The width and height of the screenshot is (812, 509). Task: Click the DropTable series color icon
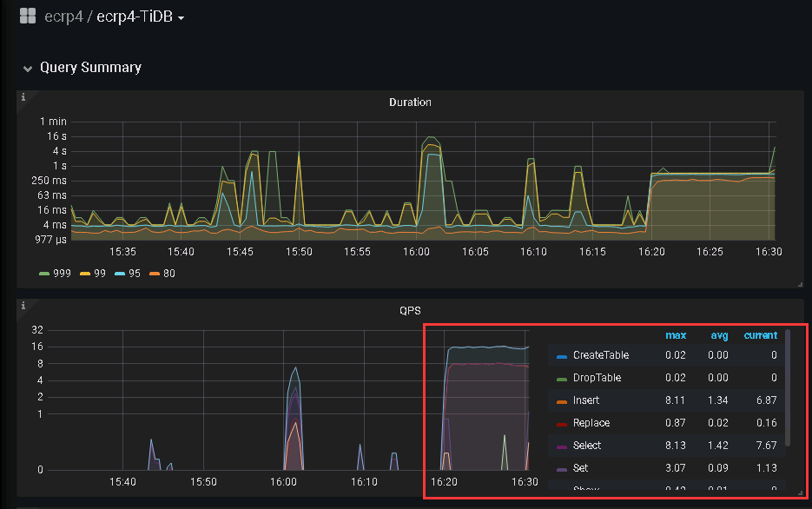point(561,379)
